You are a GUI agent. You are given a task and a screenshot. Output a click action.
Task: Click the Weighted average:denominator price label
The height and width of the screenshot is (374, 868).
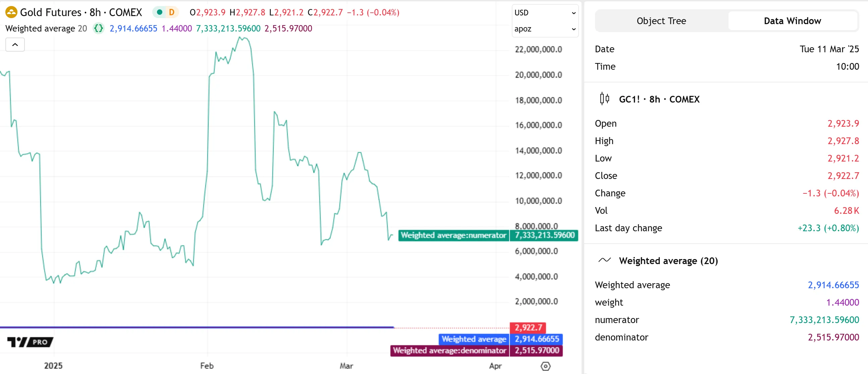point(449,351)
